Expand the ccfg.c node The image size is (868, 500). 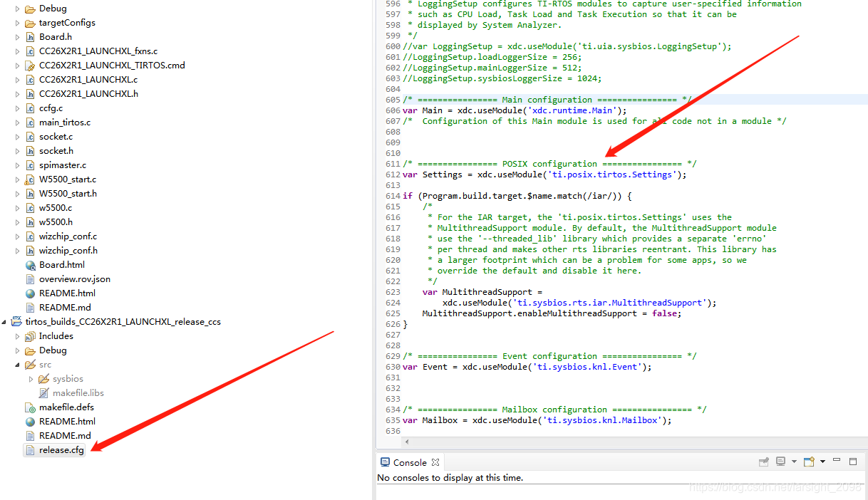18,108
